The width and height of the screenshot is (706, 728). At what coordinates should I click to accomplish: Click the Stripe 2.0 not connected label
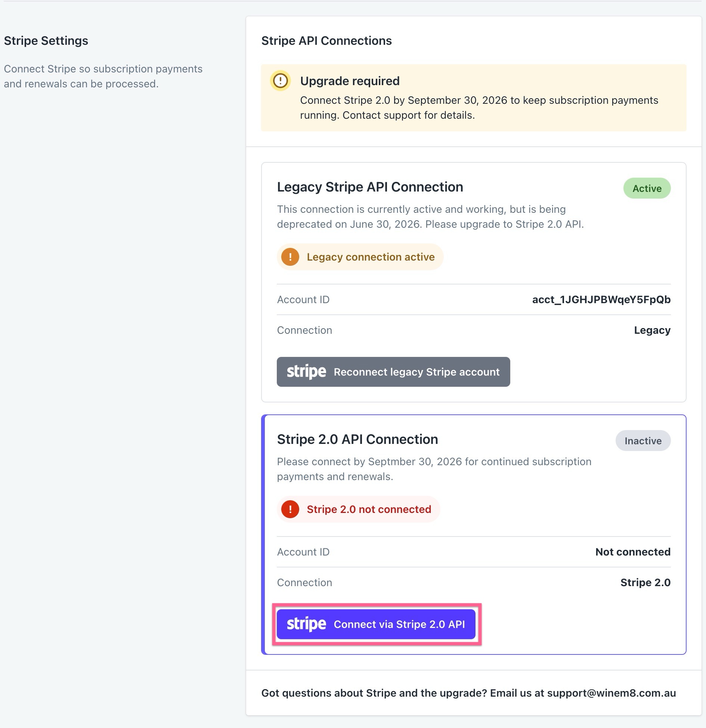[369, 509]
